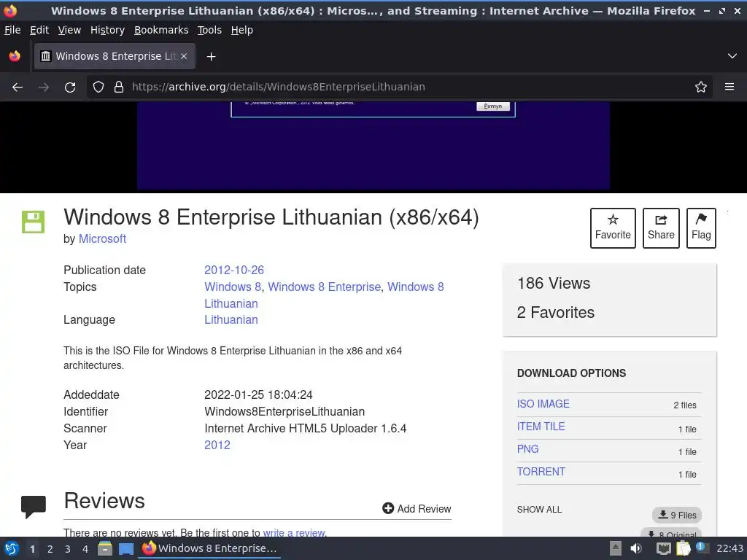Click the 22:43 clock
The height and width of the screenshot is (560, 747).
tap(729, 548)
